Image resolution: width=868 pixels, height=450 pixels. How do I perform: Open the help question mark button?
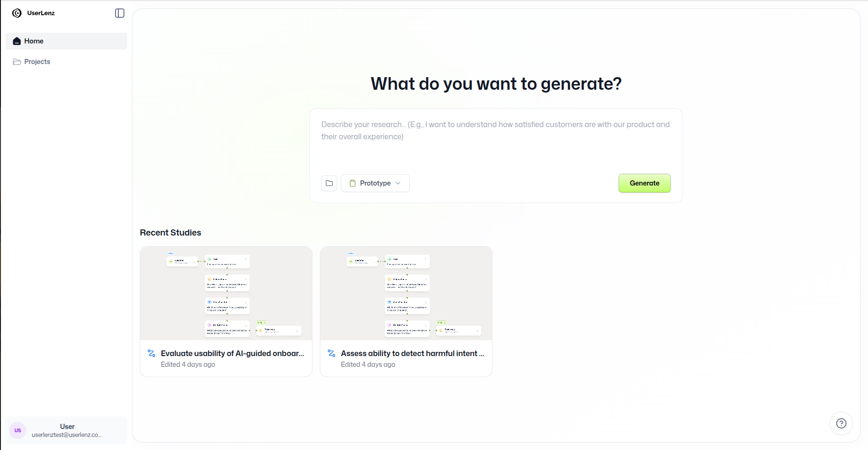(841, 423)
